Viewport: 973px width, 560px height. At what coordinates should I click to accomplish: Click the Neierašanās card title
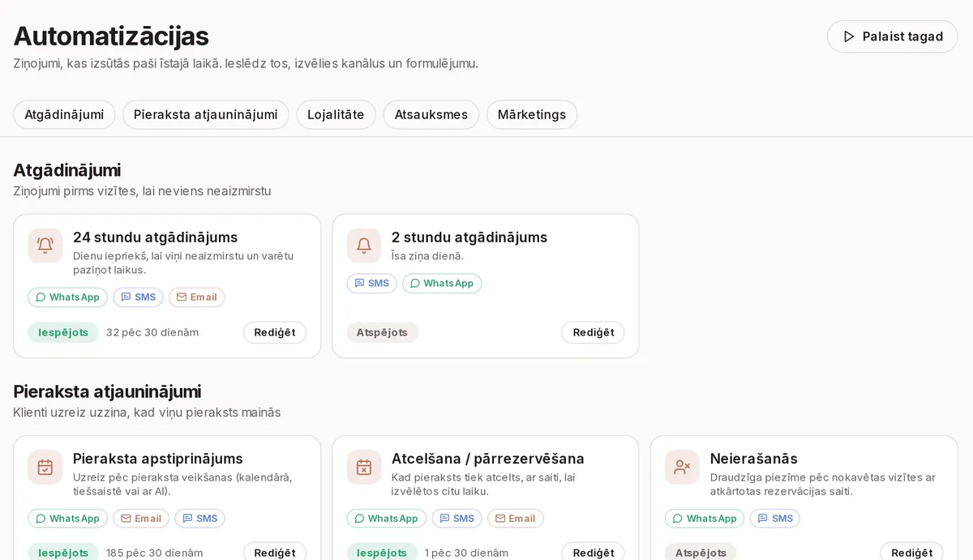point(754,459)
